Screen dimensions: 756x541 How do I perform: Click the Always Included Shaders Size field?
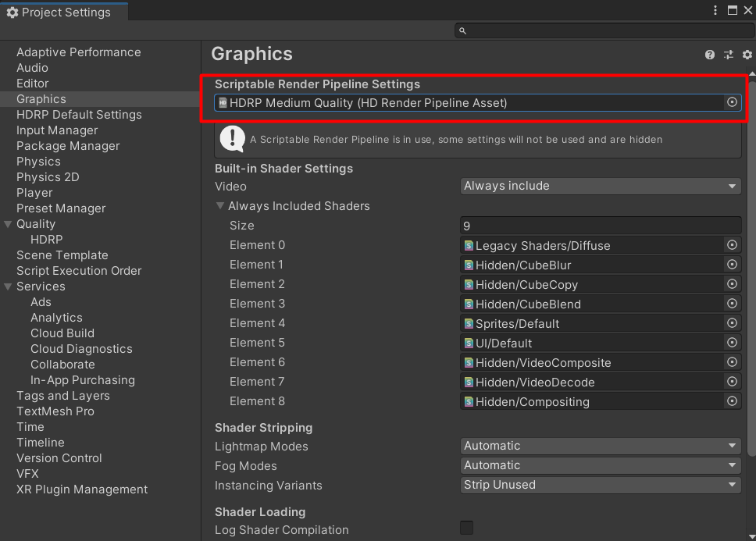click(x=601, y=226)
